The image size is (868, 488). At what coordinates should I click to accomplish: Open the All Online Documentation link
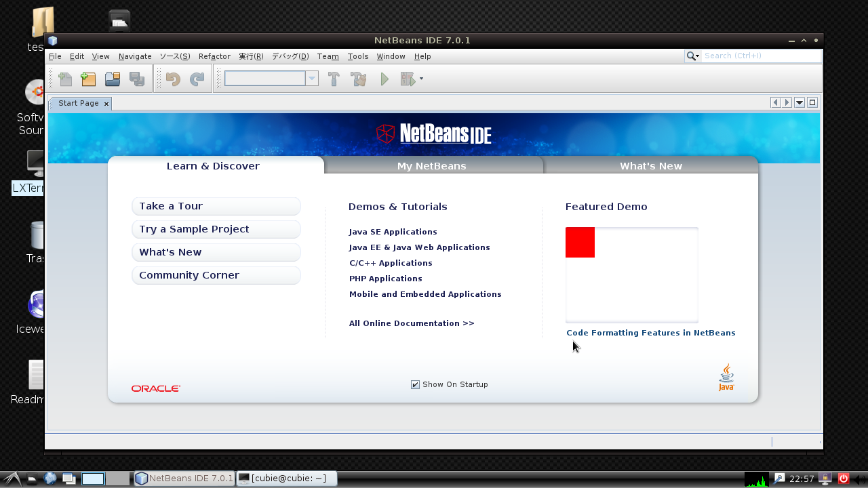pyautogui.click(x=412, y=323)
